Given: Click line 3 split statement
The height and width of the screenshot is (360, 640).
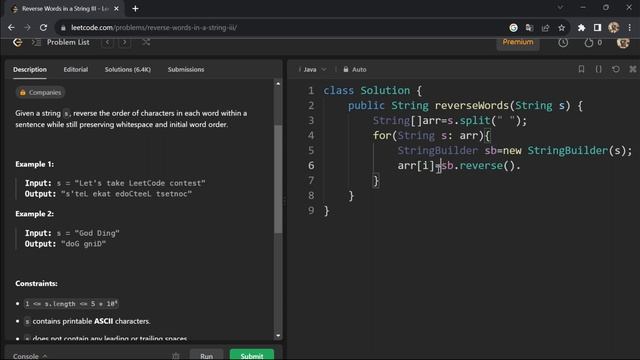Looking at the screenshot, I should click(x=450, y=121).
